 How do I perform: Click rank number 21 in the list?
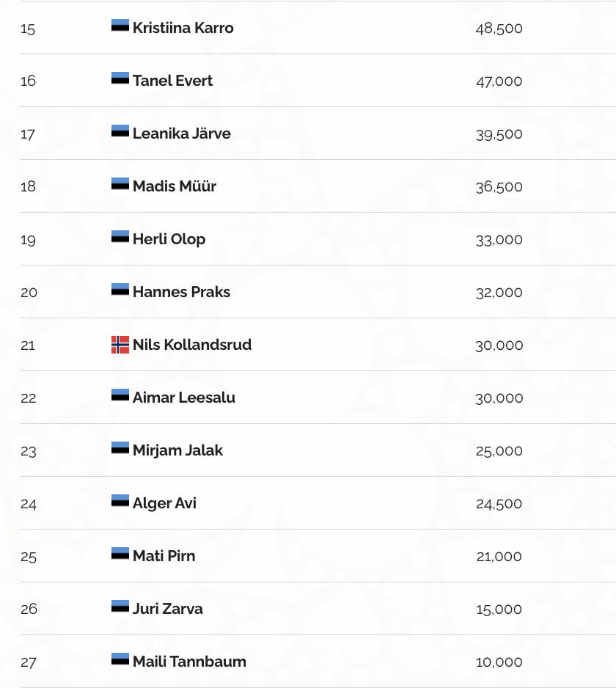pos(28,345)
